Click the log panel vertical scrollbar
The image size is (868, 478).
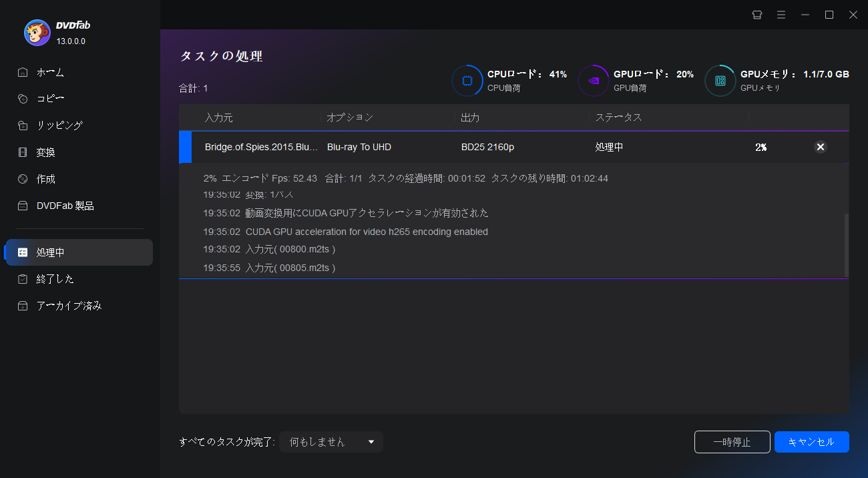pos(847,245)
